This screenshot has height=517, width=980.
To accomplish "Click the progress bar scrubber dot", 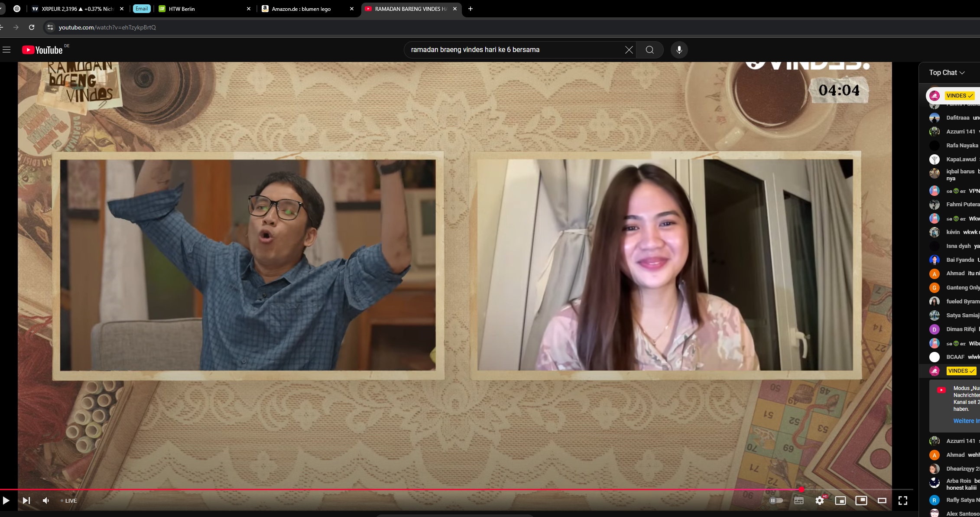I will pos(802,489).
